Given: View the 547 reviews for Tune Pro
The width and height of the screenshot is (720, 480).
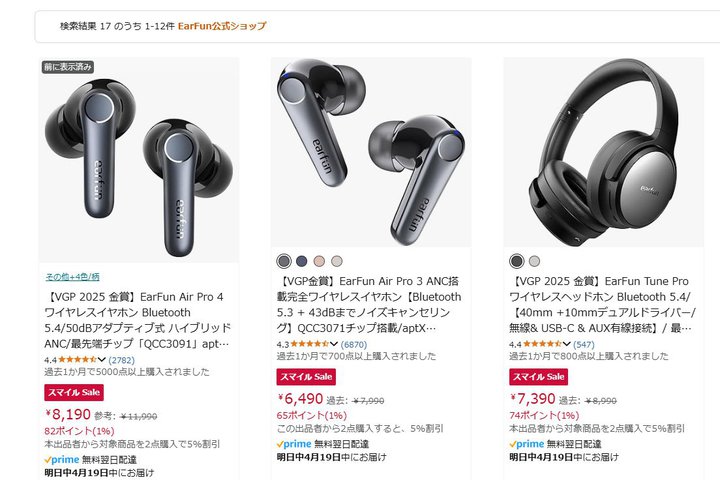Looking at the screenshot, I should tap(584, 344).
